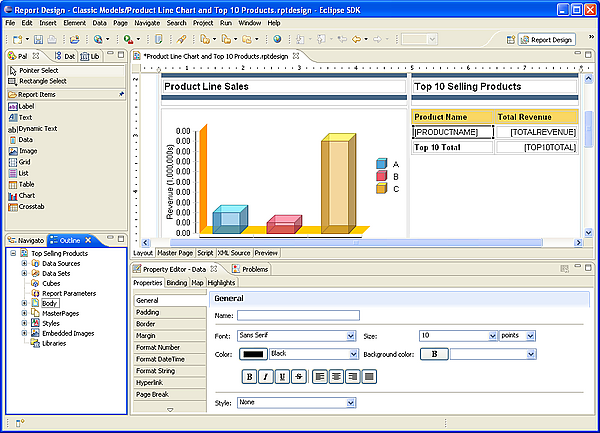600x433 pixels.
Task: Select the Grid report item
Action: (20, 162)
